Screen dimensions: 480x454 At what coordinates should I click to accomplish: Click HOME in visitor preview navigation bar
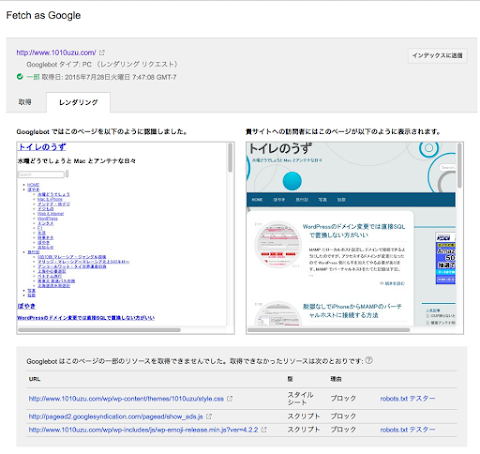click(257, 200)
